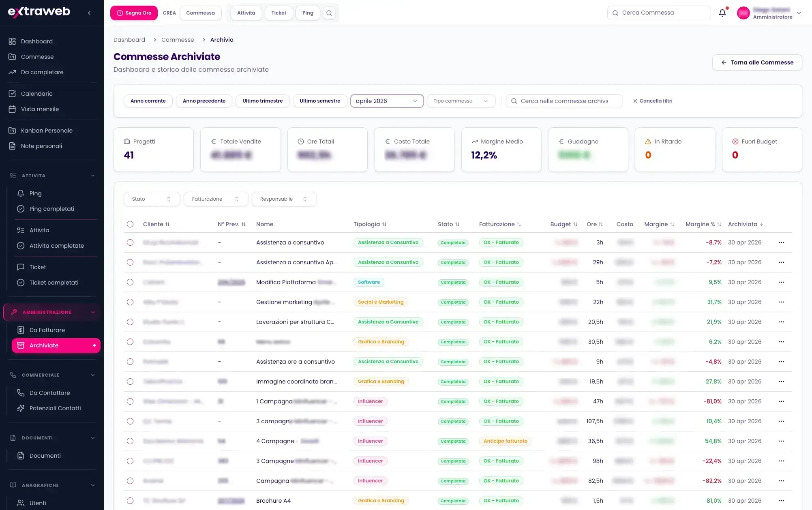Screen dimensions: 812x510
Task: Select the header select-all row circle
Action: [130, 224]
